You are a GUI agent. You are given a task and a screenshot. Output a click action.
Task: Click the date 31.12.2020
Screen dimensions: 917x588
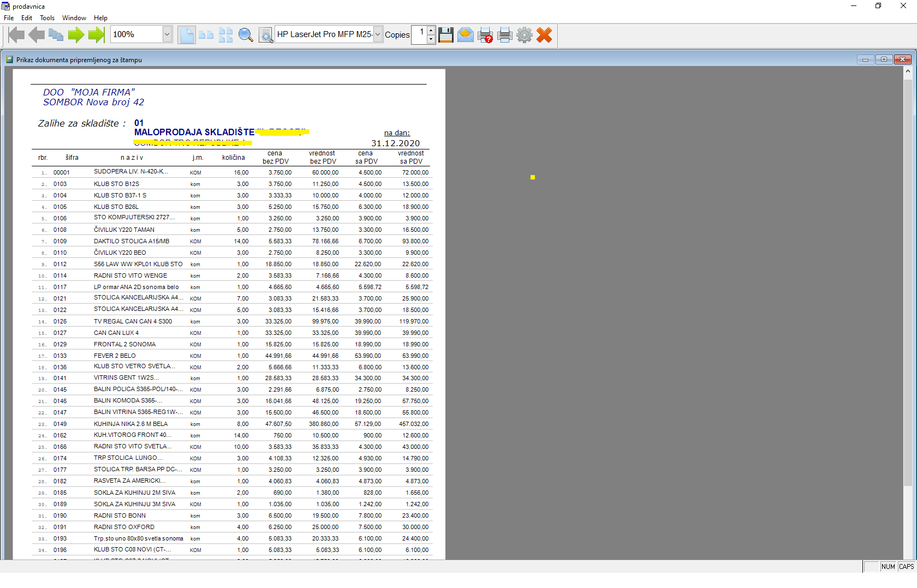(396, 143)
